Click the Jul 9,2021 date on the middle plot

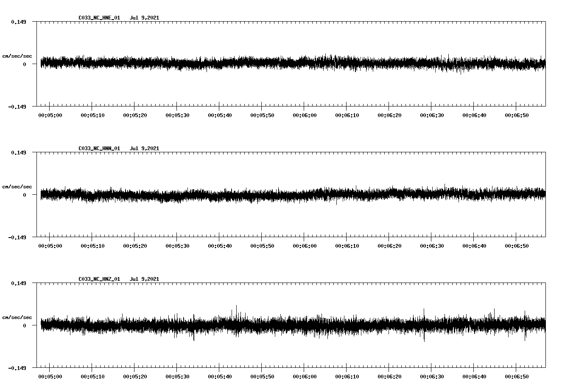pyautogui.click(x=145, y=148)
